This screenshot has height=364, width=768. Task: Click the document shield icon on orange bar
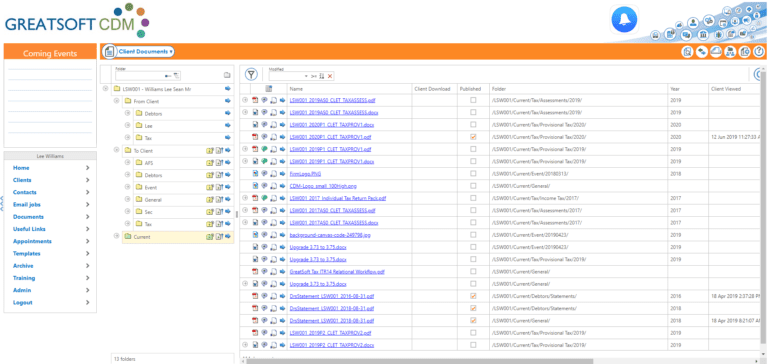744,51
